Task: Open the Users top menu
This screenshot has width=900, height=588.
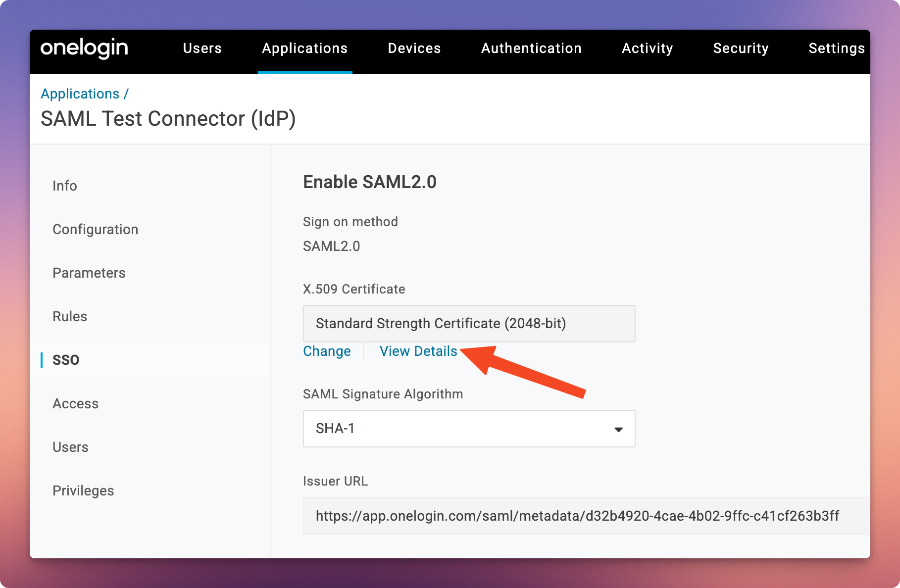Action: [202, 49]
